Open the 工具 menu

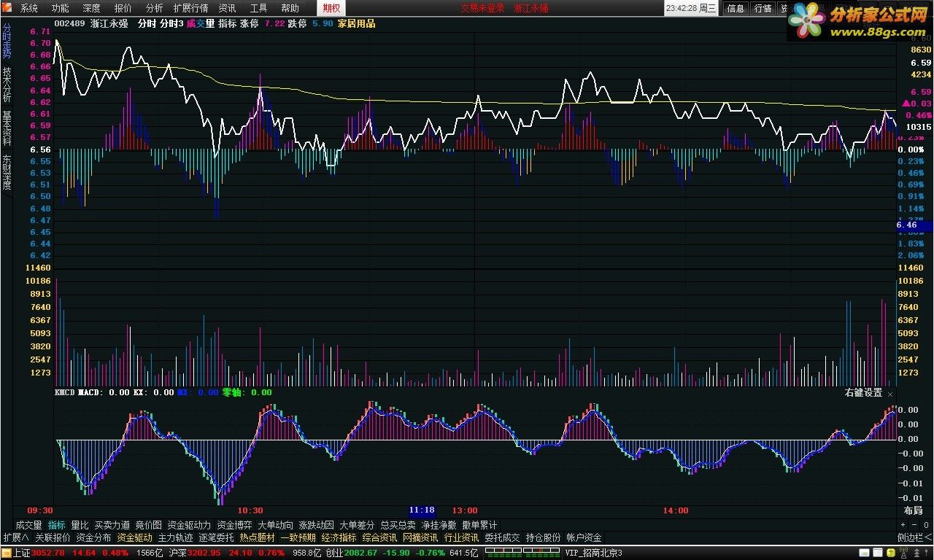click(x=258, y=9)
